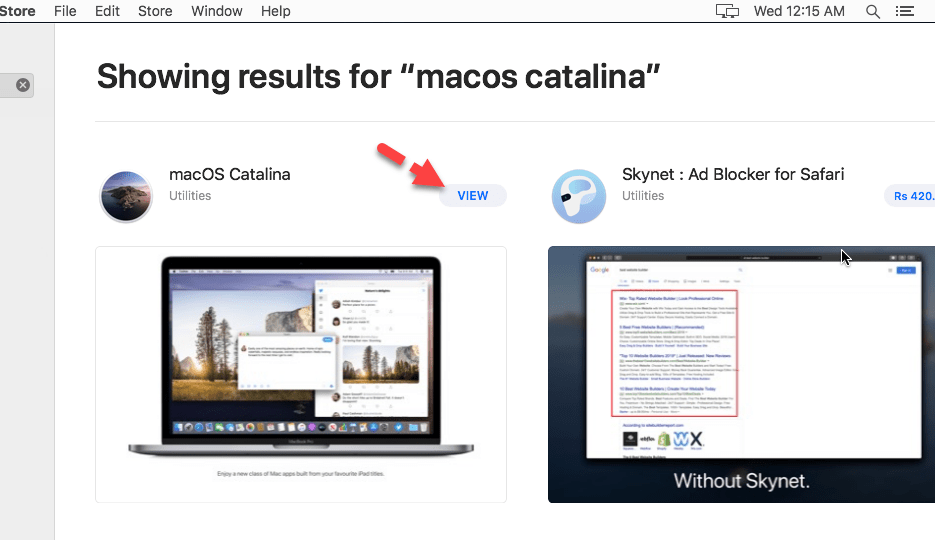Open the bold App Store application menu
Viewport: 935px width, 540px height.
18,12
